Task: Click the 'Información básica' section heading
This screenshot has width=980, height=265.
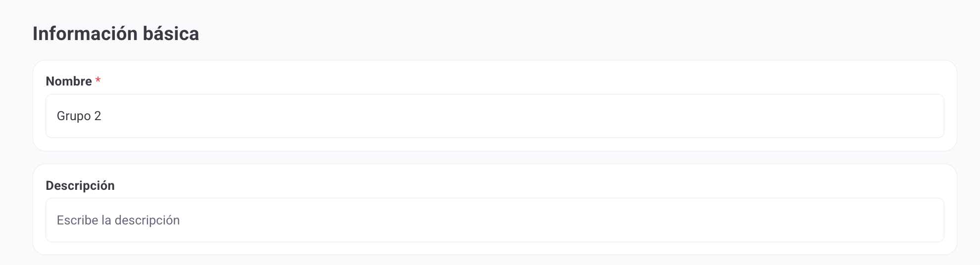Action: pyautogui.click(x=116, y=34)
